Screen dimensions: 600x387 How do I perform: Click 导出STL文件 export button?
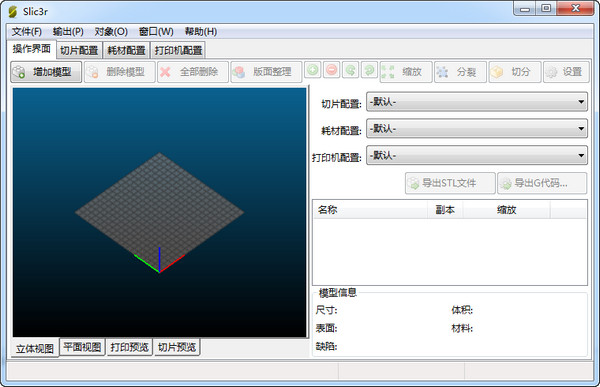point(450,183)
